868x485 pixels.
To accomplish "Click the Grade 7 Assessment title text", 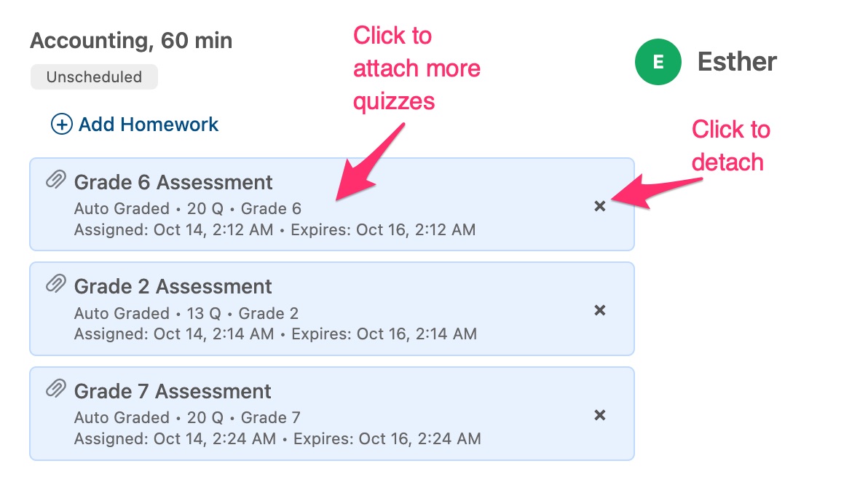I will click(x=173, y=391).
